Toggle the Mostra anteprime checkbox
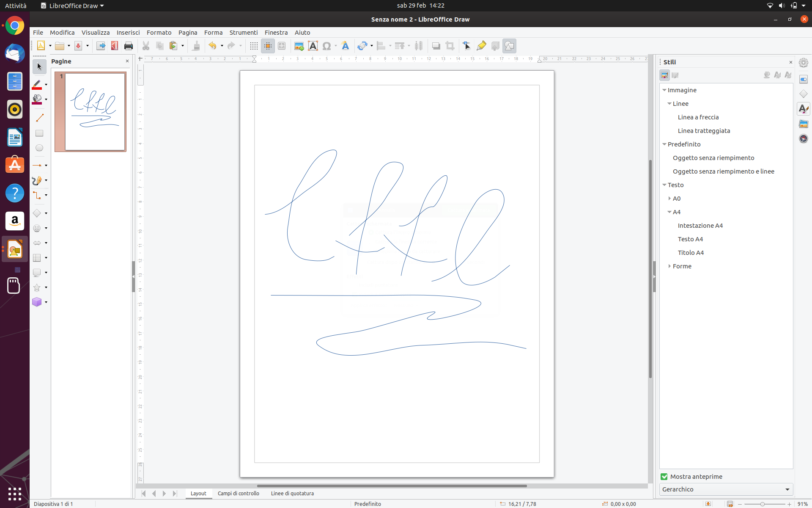Screen dimensions: 812x508 coord(664,477)
